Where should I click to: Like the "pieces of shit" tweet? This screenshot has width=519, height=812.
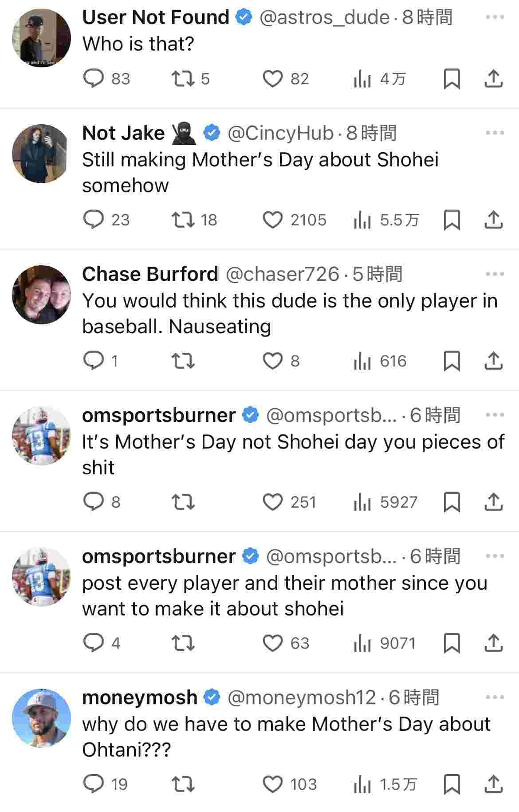coord(272,502)
